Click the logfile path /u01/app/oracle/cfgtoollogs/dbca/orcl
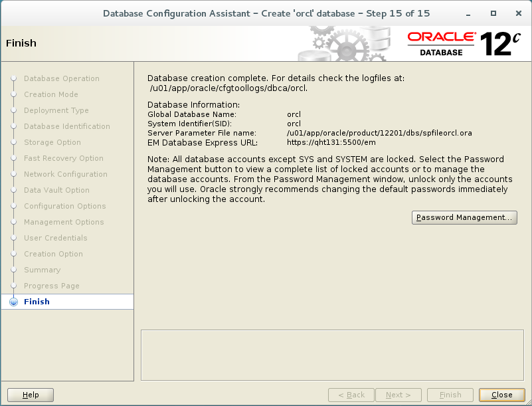Image resolution: width=532 pixels, height=406 pixels. pos(228,88)
